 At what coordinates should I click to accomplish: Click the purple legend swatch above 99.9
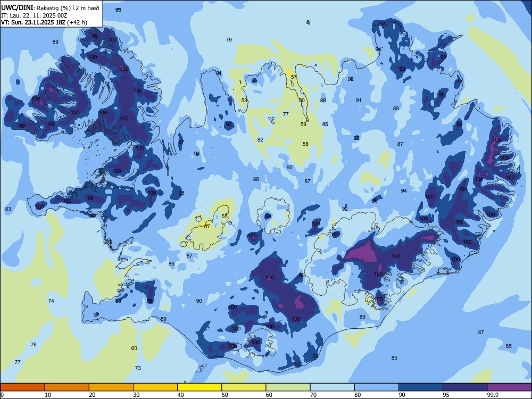509,387
